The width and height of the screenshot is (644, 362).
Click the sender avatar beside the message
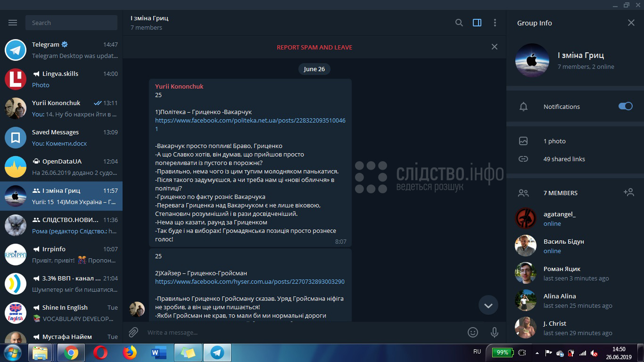[137, 309]
